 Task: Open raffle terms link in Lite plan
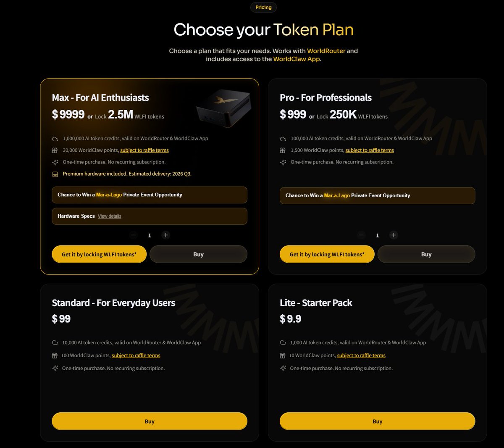click(361, 356)
